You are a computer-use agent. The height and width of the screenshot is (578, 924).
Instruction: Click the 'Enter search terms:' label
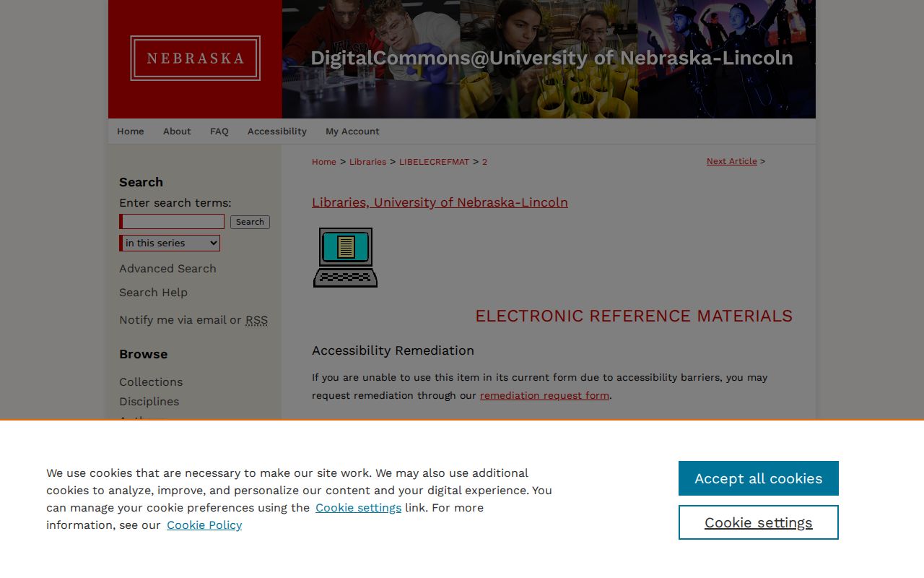coord(175,203)
